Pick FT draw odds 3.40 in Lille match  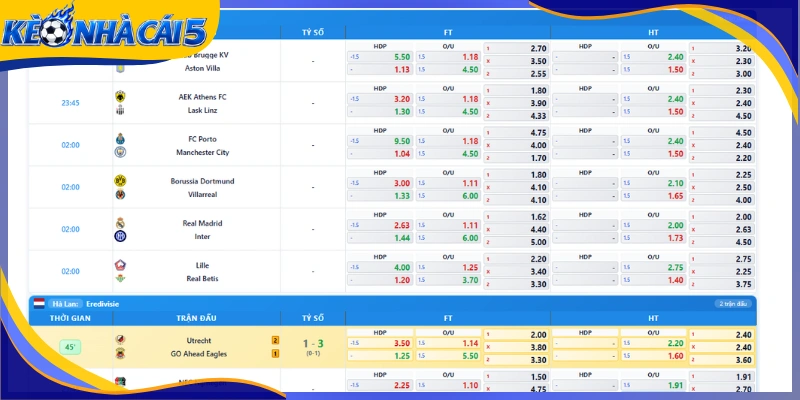pos(516,271)
